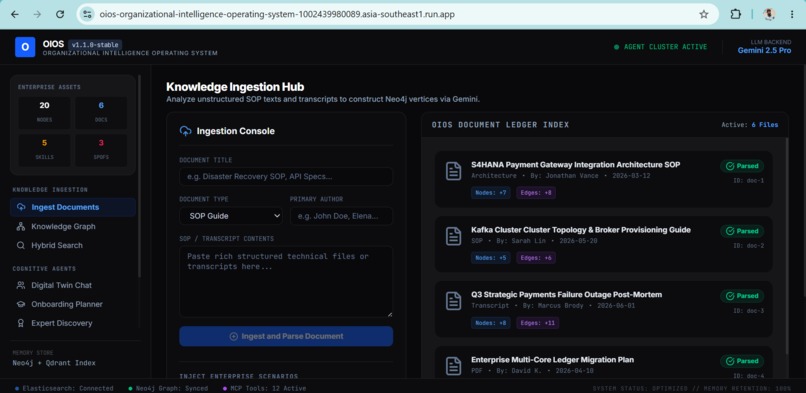Click the Active: 6 Files counter
The width and height of the screenshot is (806, 393).
[x=749, y=125]
